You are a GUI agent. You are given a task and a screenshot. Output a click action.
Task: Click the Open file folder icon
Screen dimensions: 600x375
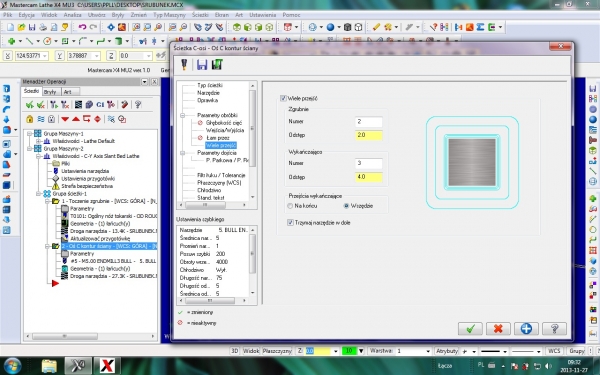point(21,27)
